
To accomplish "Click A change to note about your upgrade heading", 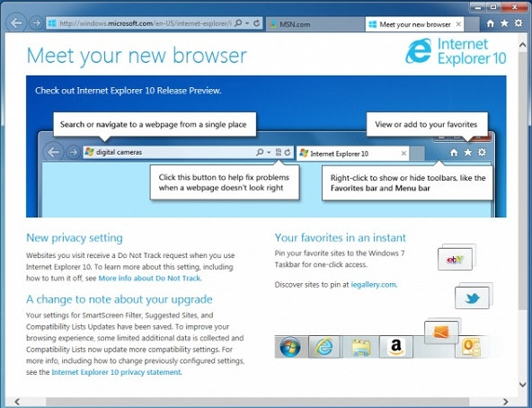I will point(120,299).
